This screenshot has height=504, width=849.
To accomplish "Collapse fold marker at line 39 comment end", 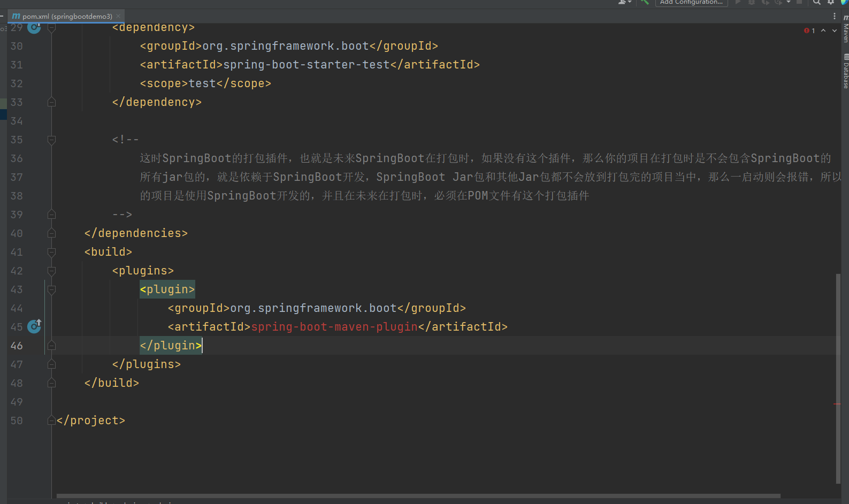I will click(51, 214).
